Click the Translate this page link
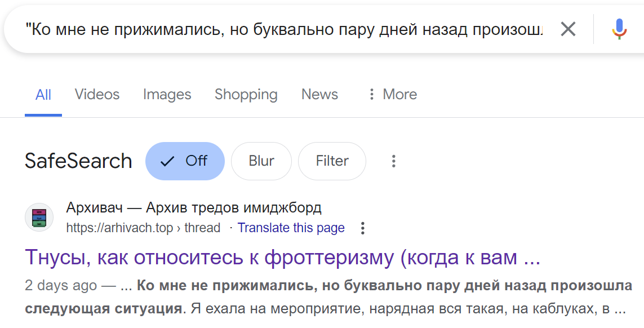The image size is (644, 328). pos(291,228)
